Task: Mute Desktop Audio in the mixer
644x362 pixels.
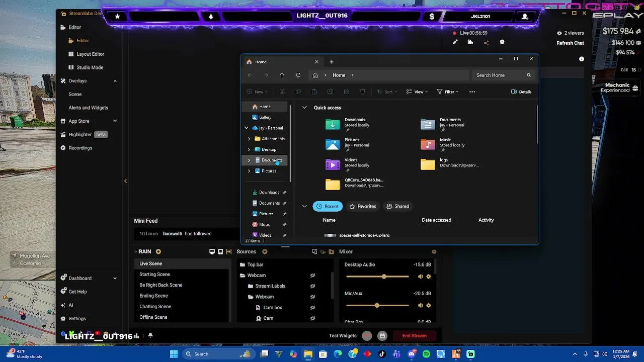Action: [x=421, y=277]
